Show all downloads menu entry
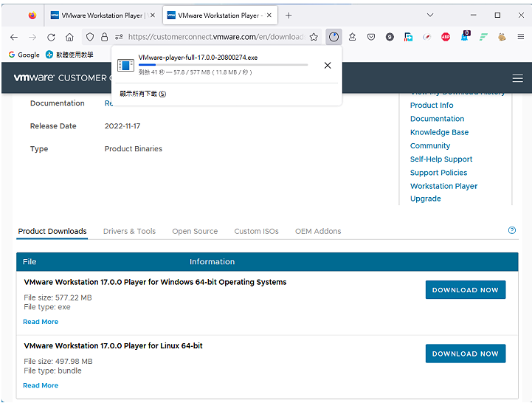This screenshot has width=532, height=403. pos(143,94)
